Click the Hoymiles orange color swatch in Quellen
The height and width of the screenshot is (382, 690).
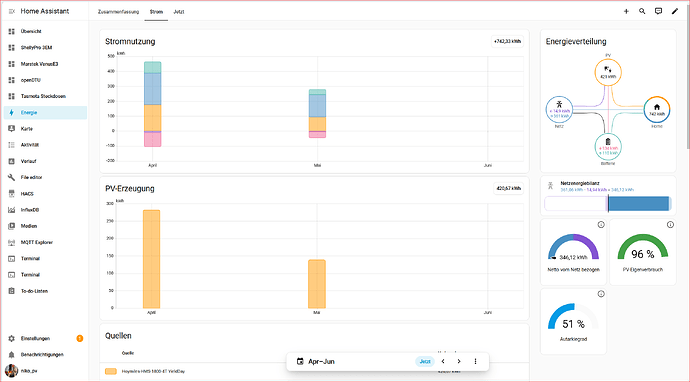(111, 371)
